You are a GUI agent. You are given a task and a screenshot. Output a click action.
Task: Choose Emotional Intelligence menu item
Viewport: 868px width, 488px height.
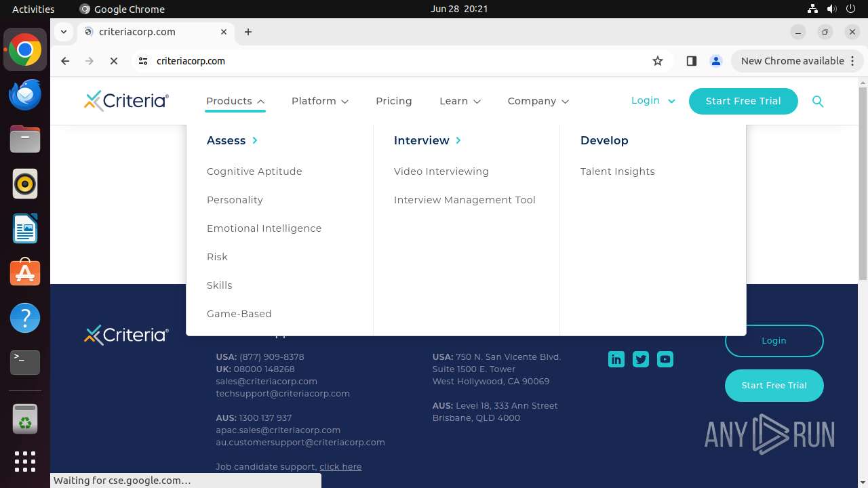pyautogui.click(x=264, y=228)
